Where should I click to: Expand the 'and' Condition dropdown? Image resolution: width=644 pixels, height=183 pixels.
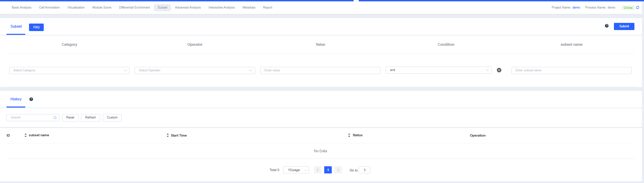click(439, 70)
